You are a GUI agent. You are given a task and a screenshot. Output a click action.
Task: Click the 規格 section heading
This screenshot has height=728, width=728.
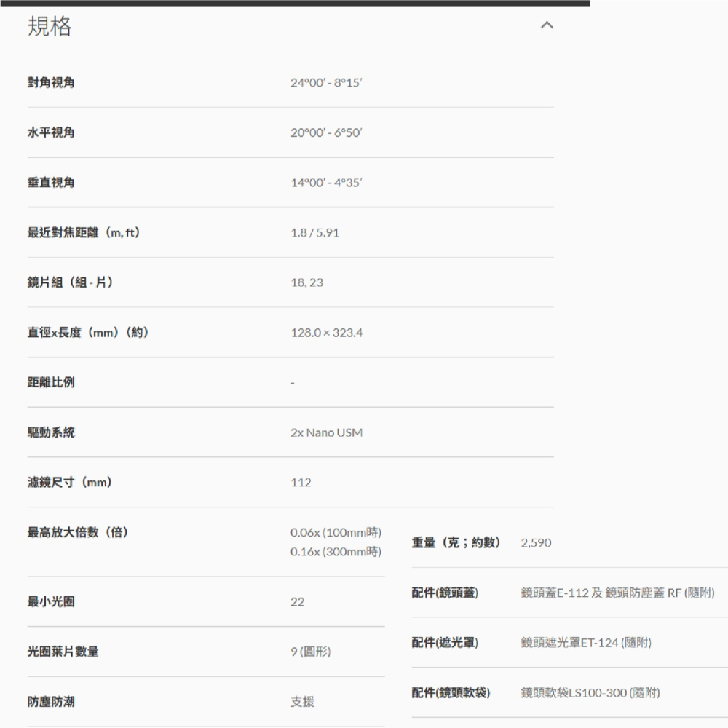[x=50, y=29]
